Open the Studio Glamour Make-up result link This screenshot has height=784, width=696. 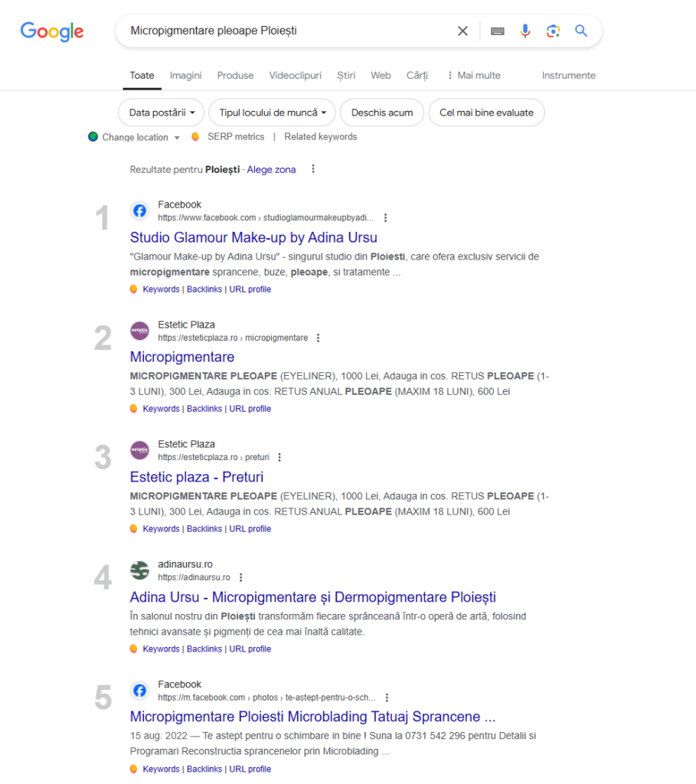tap(254, 237)
